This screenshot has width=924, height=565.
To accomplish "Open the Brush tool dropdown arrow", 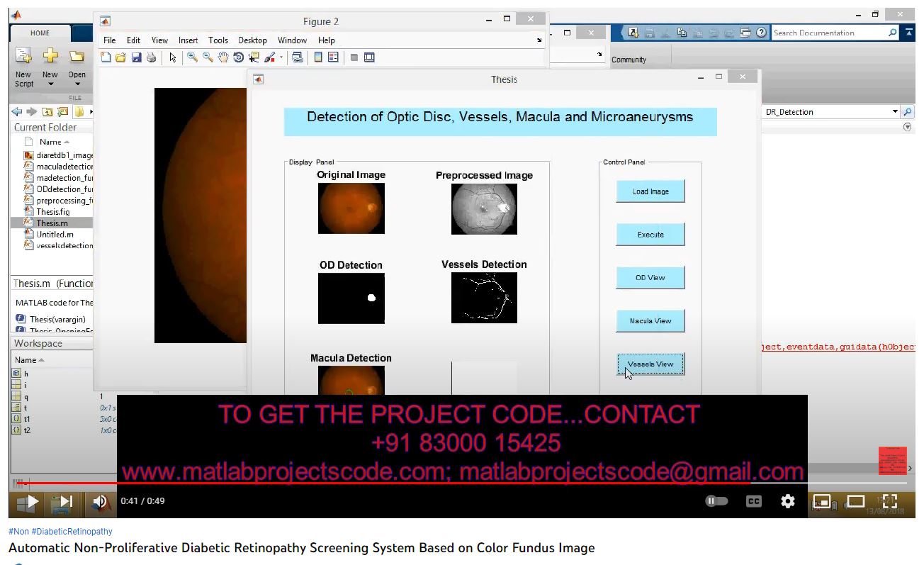I will pyautogui.click(x=281, y=57).
